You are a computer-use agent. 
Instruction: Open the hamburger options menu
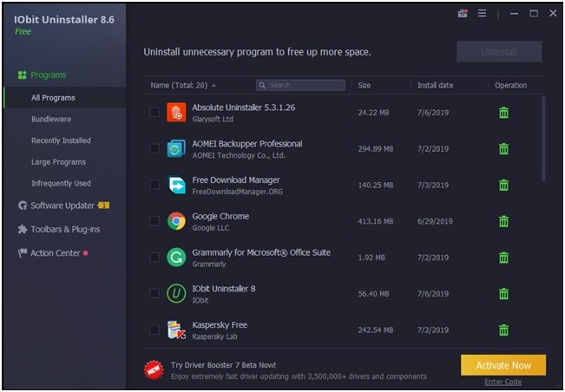pyautogui.click(x=483, y=14)
